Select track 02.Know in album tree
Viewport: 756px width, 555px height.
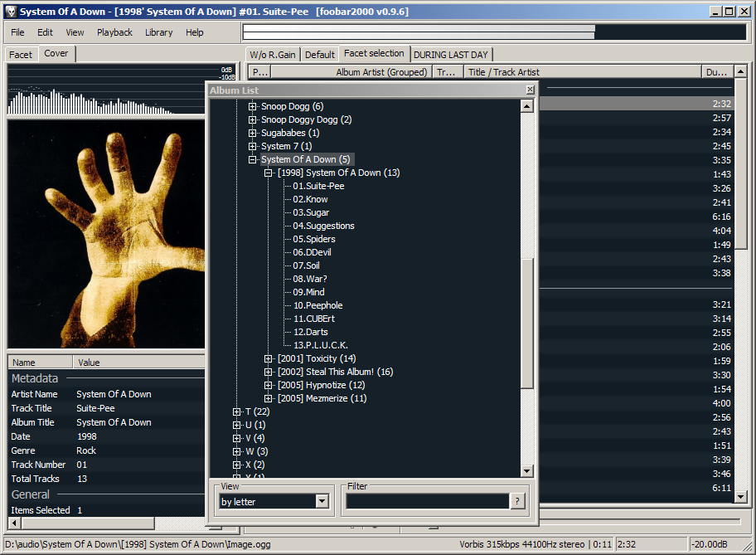tap(311, 199)
